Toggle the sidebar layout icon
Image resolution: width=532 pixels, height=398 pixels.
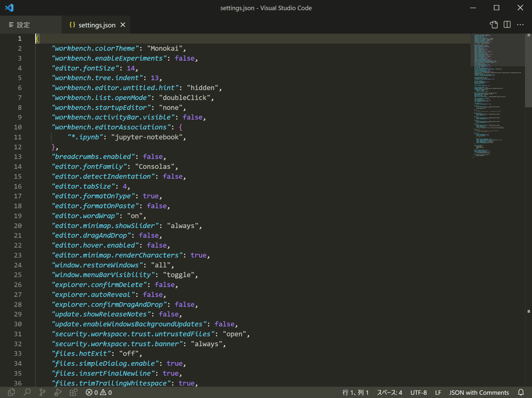[507, 24]
